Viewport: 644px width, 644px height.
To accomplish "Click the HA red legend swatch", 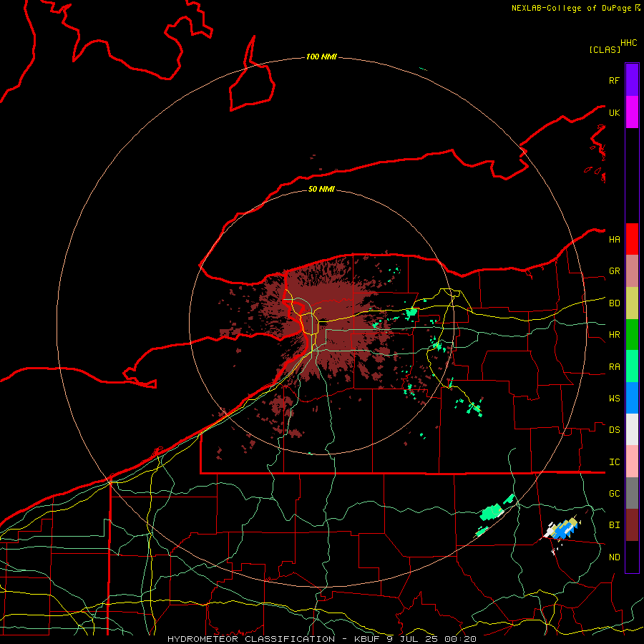I will click(632, 239).
